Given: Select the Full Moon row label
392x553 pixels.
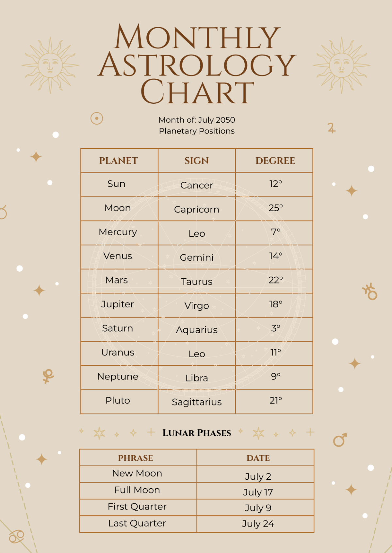Looking at the screenshot, I should point(137,490).
